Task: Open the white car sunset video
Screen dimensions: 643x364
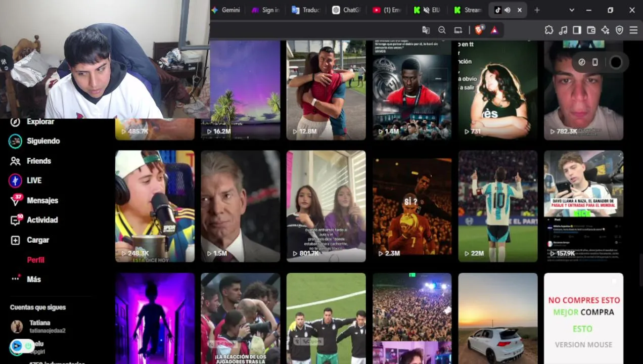Action: pos(498,318)
